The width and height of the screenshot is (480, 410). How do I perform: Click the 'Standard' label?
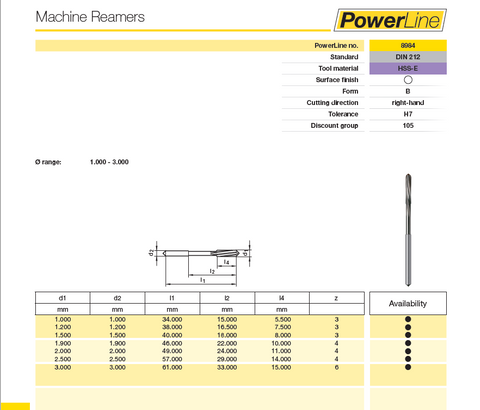[344, 57]
